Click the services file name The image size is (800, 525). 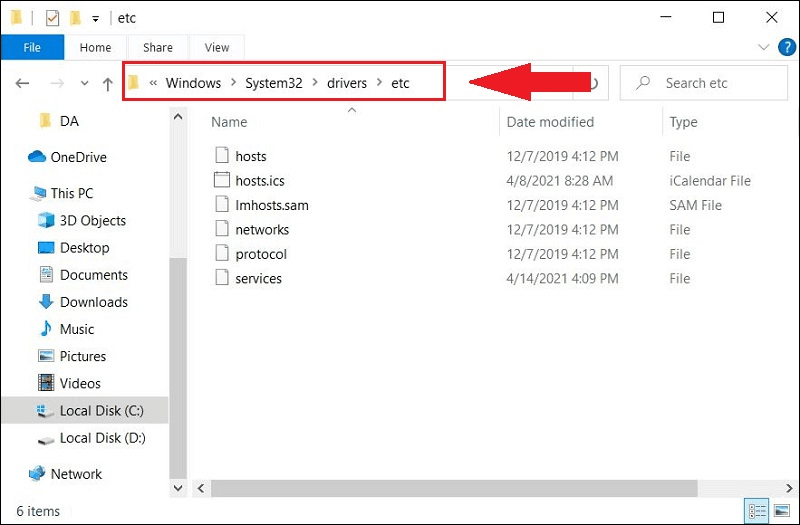(x=259, y=279)
